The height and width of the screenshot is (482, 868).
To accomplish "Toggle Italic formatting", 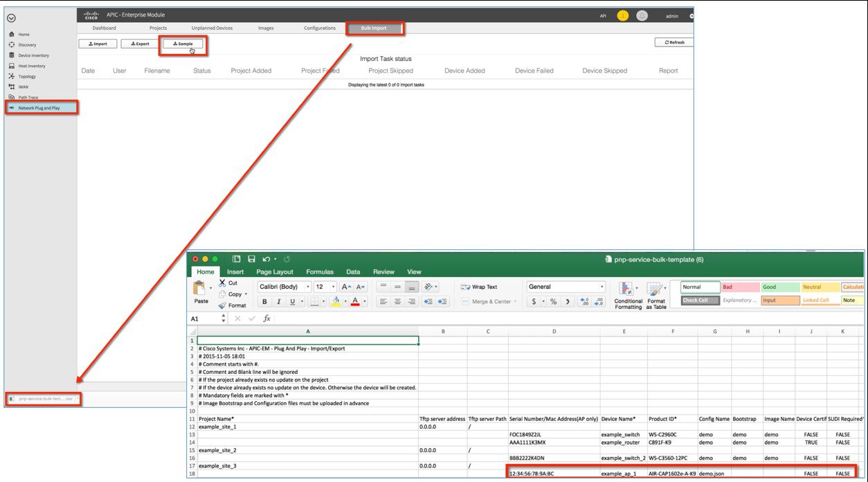I will [279, 301].
